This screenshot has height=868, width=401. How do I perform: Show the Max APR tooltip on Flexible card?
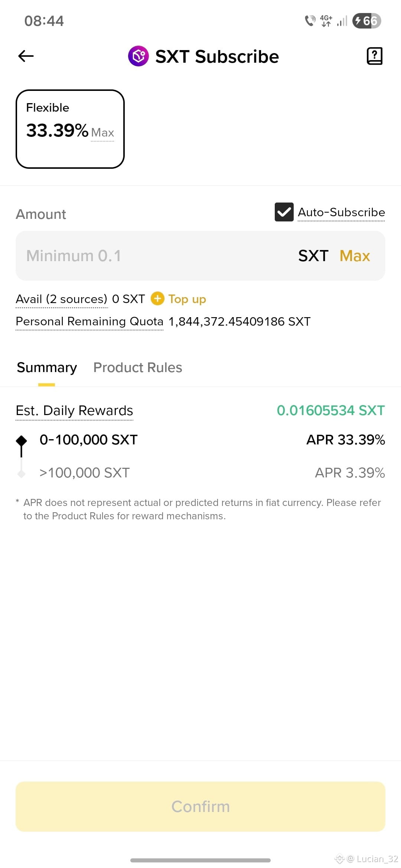(102, 133)
